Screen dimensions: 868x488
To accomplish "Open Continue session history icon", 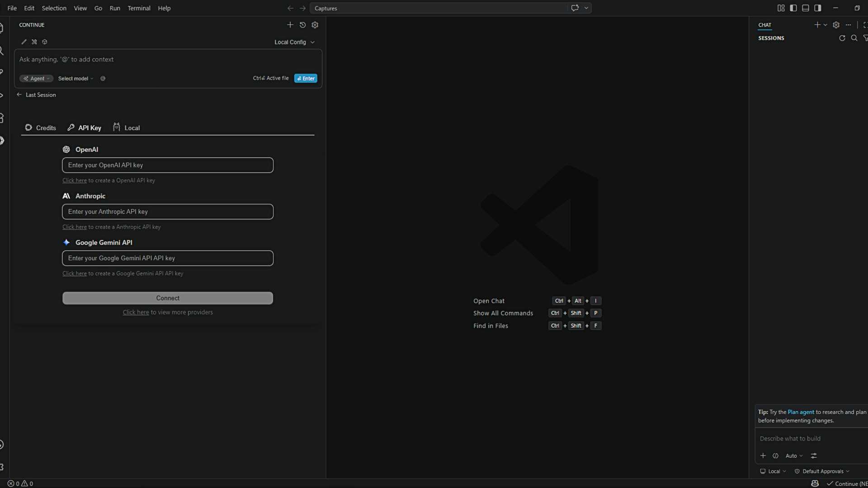I will click(x=303, y=25).
